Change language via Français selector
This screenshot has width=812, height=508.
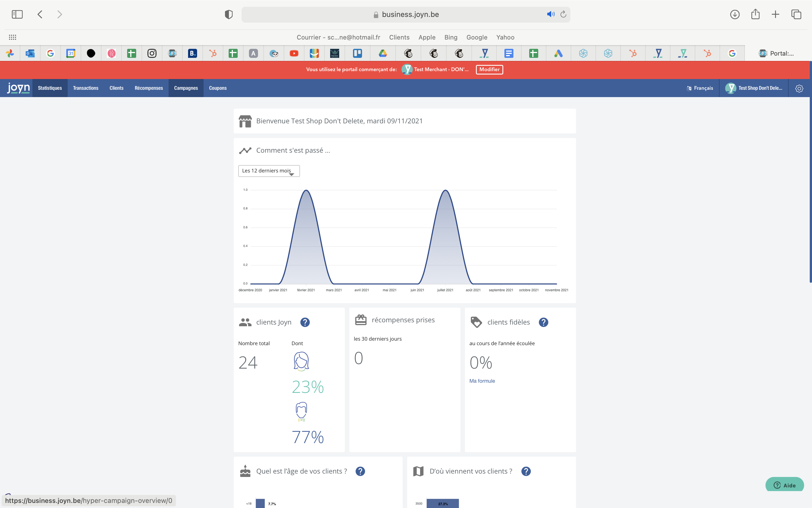click(700, 88)
